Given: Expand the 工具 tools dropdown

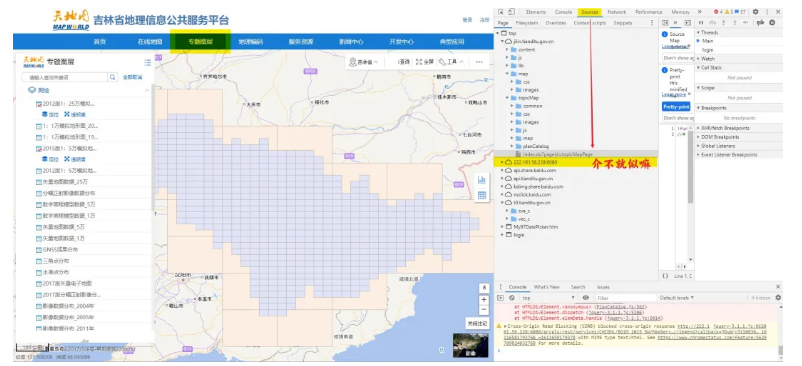Looking at the screenshot, I should point(451,62).
